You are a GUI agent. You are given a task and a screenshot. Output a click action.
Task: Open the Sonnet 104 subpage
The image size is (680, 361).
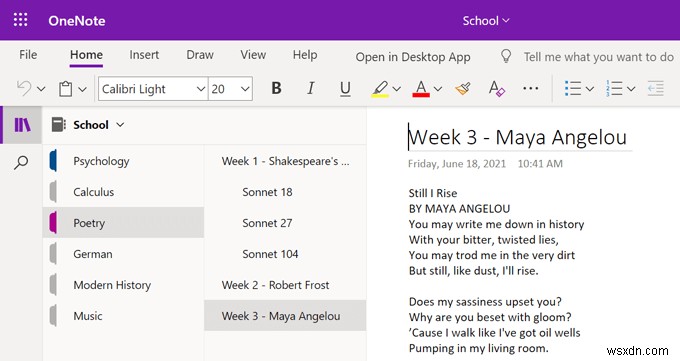(x=285, y=254)
